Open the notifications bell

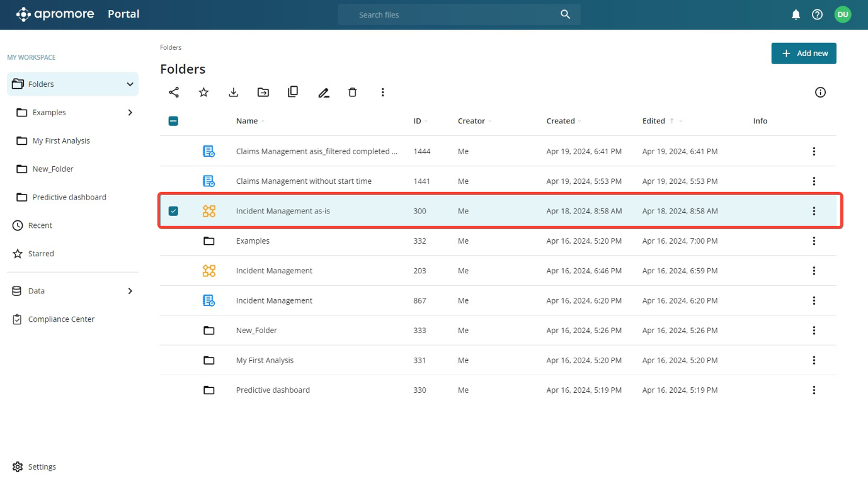tap(796, 14)
